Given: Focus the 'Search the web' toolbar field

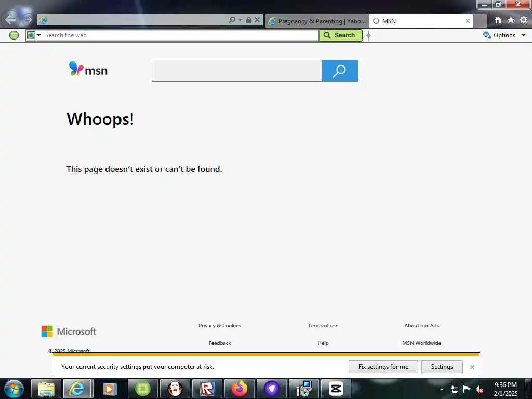Looking at the screenshot, I should point(180,35).
